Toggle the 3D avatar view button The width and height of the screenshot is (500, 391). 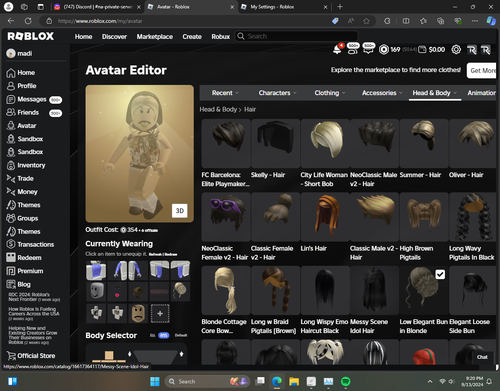[x=180, y=211]
